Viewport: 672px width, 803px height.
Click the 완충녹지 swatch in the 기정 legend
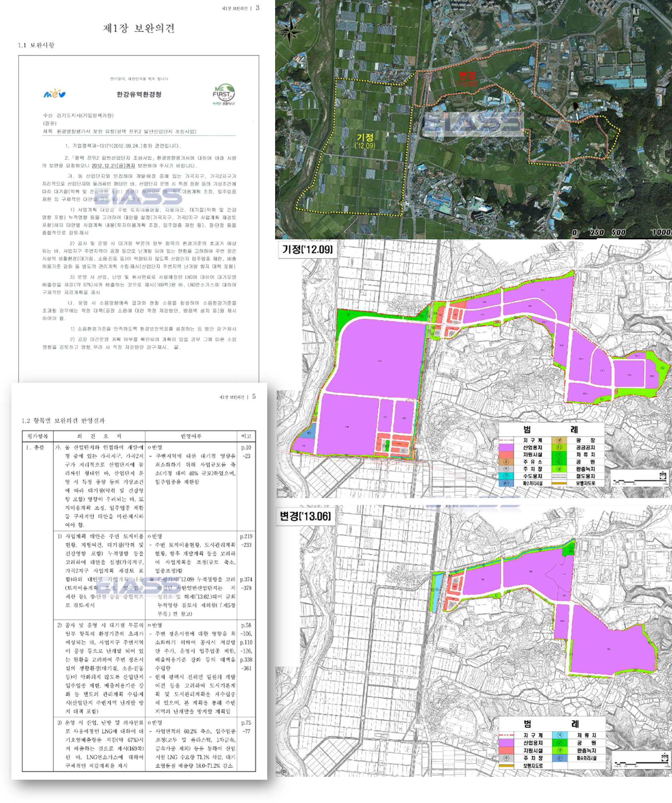pos(558,469)
